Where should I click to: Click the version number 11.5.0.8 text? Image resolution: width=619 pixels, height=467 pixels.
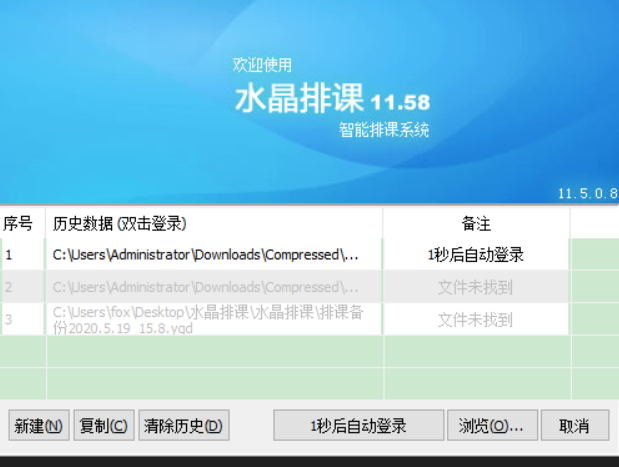(x=587, y=193)
